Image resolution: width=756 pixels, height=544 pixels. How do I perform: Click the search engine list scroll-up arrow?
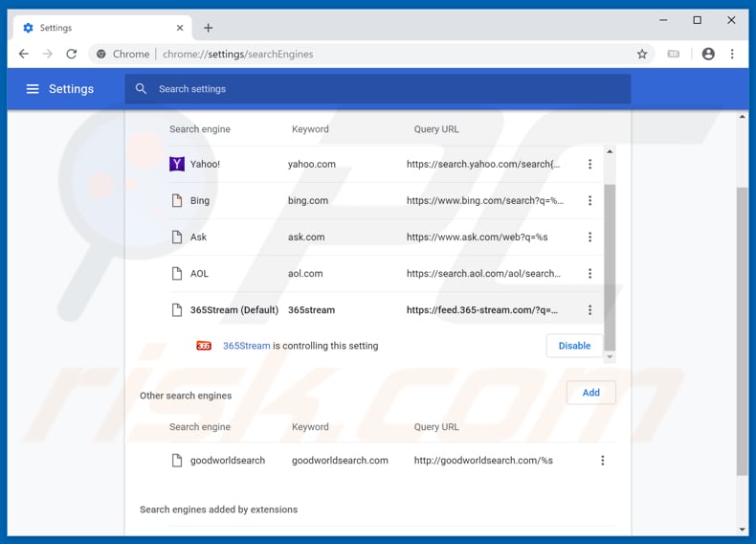point(610,151)
